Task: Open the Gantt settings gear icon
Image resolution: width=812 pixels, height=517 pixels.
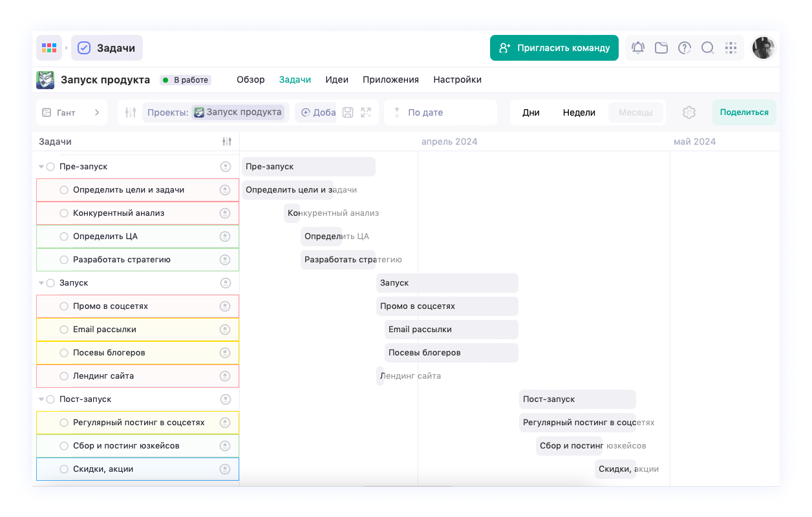Action: tap(689, 112)
